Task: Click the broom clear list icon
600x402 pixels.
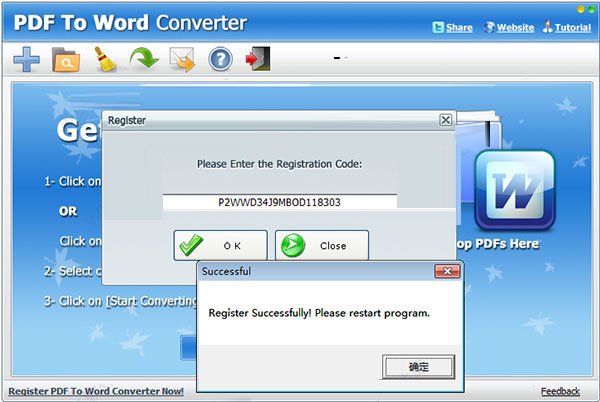Action: pos(105,59)
